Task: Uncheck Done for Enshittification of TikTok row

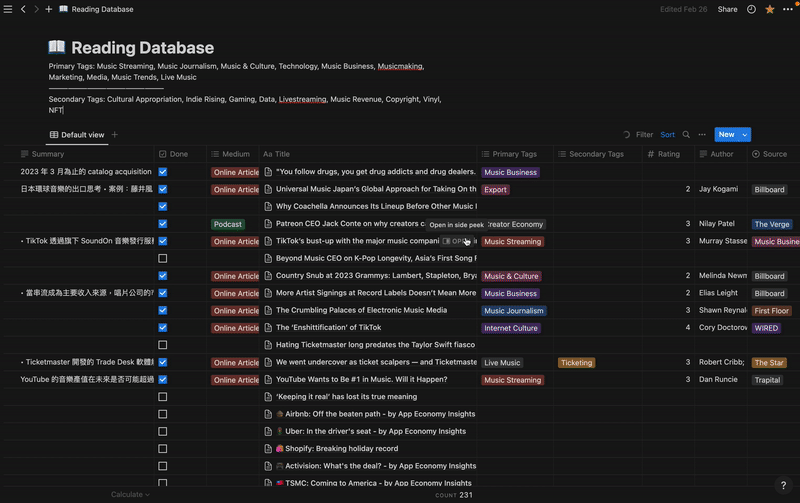Action: click(163, 328)
